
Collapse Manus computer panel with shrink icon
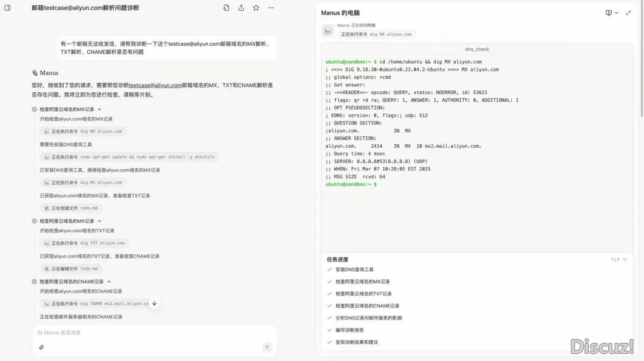pos(628,13)
